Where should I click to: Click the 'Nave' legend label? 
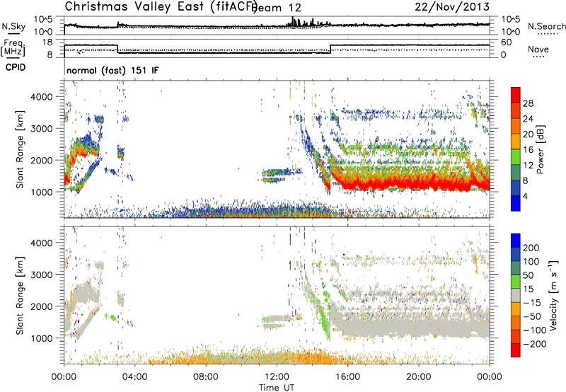click(x=538, y=49)
